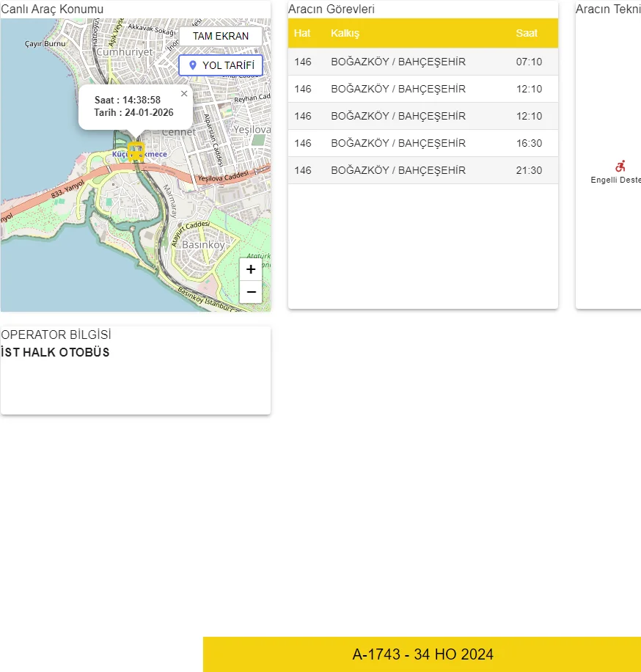Click the Hat column header
The image size is (641, 672).
[302, 33]
